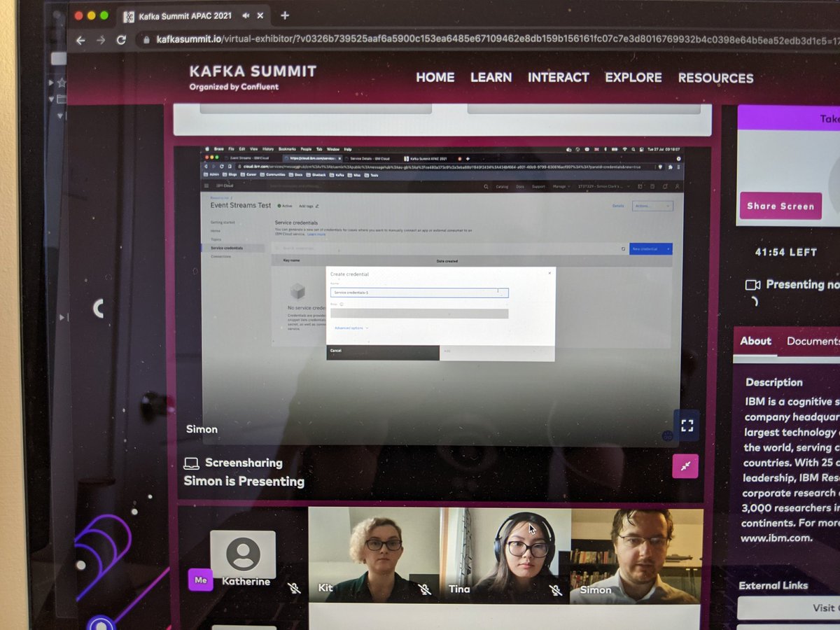The image size is (840, 630).
Task: Mute audio on Kafka Summit APAC tab
Action: tap(246, 15)
